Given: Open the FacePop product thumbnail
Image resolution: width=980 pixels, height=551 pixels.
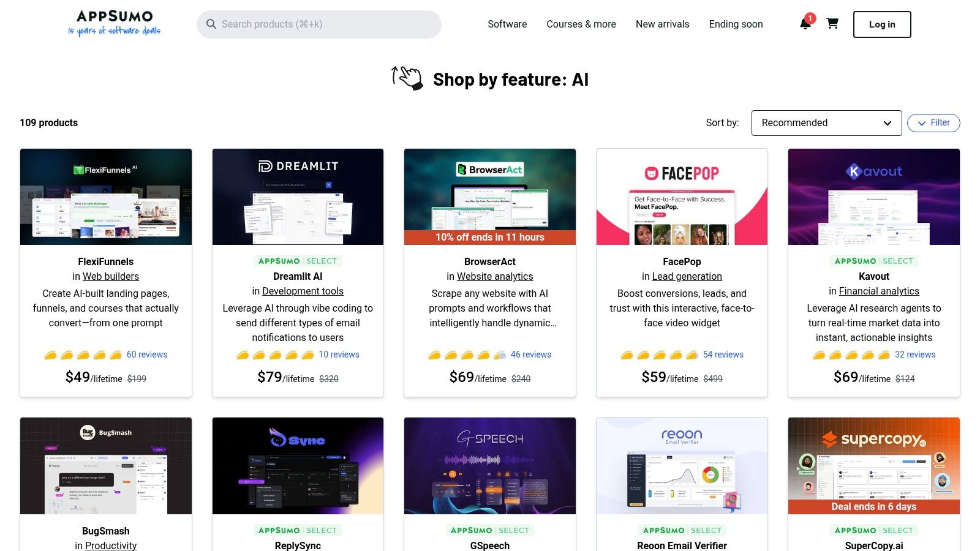Looking at the screenshot, I should (x=682, y=197).
